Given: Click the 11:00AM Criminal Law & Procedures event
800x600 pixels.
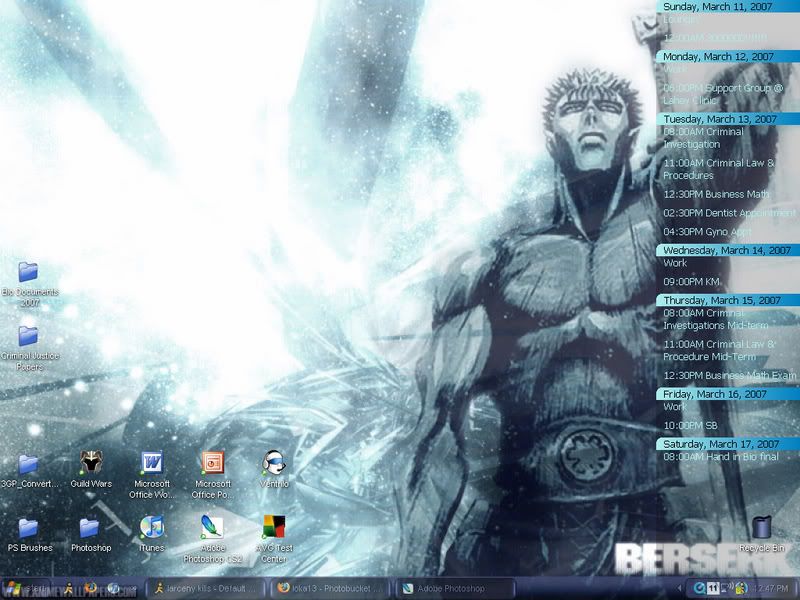Looking at the screenshot, I should pos(718,169).
